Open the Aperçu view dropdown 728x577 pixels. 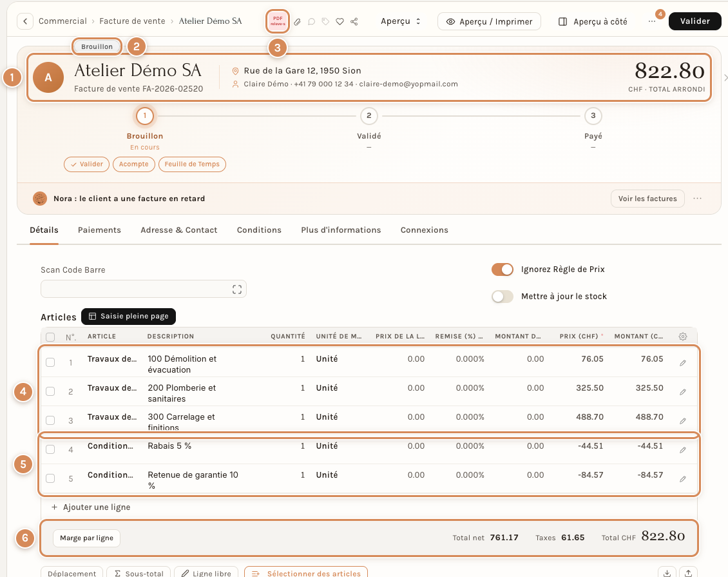click(x=400, y=21)
